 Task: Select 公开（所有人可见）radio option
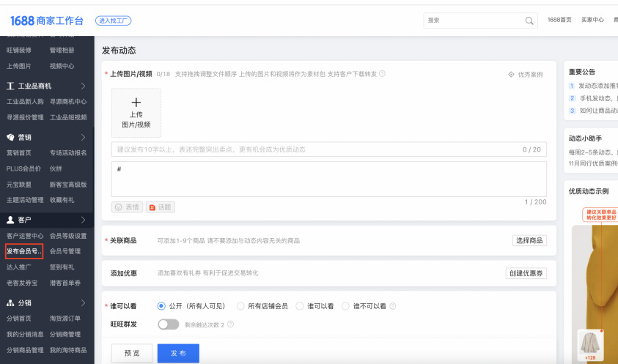click(161, 306)
